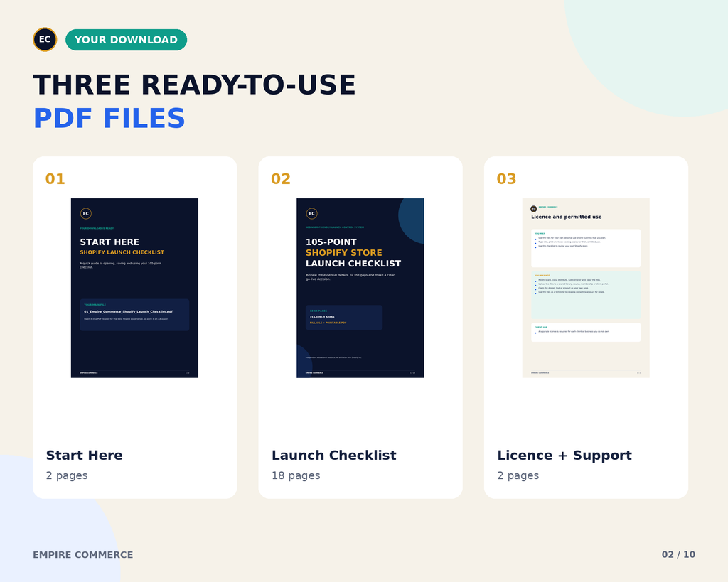
Task: Click SHOPIFY LAUNCH CHECKLIST subtitle on first cover
Action: pos(122,252)
